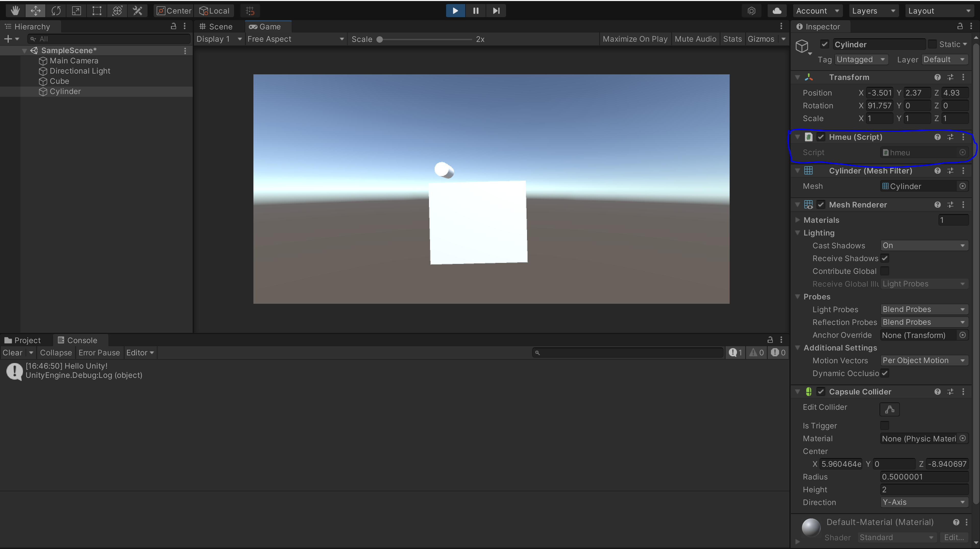
Task: Pause the game with Pause button
Action: pos(475,11)
